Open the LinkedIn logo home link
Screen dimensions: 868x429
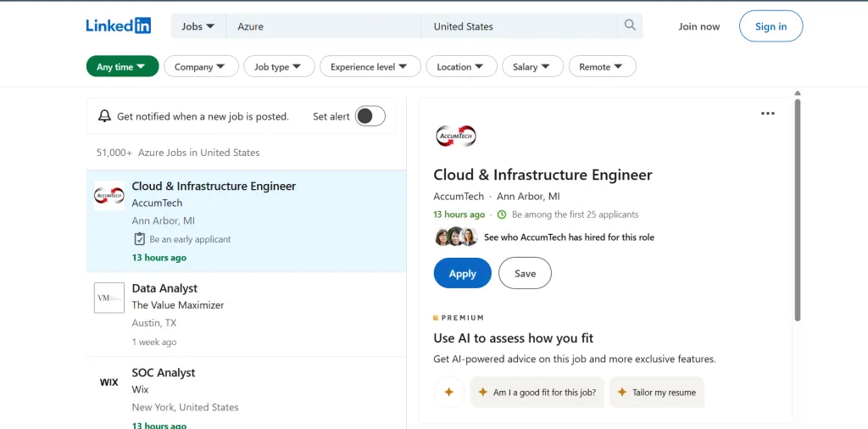pos(119,25)
